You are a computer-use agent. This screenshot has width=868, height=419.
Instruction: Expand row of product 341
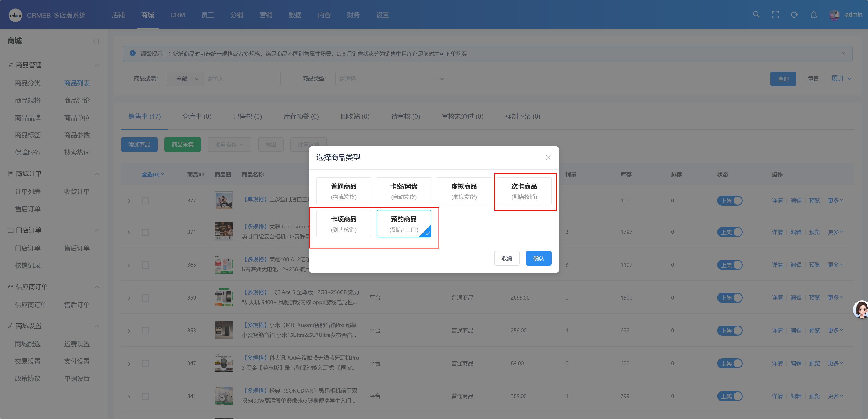pyautogui.click(x=129, y=397)
